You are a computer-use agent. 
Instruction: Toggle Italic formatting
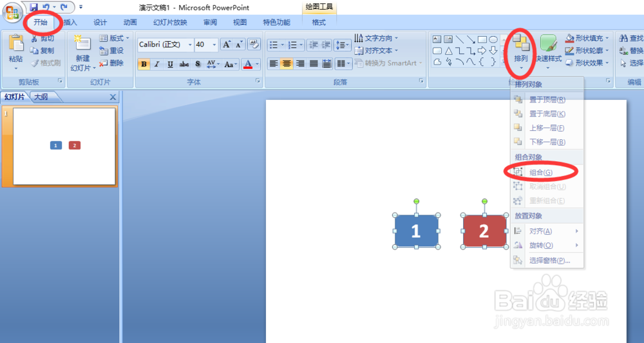click(x=157, y=64)
